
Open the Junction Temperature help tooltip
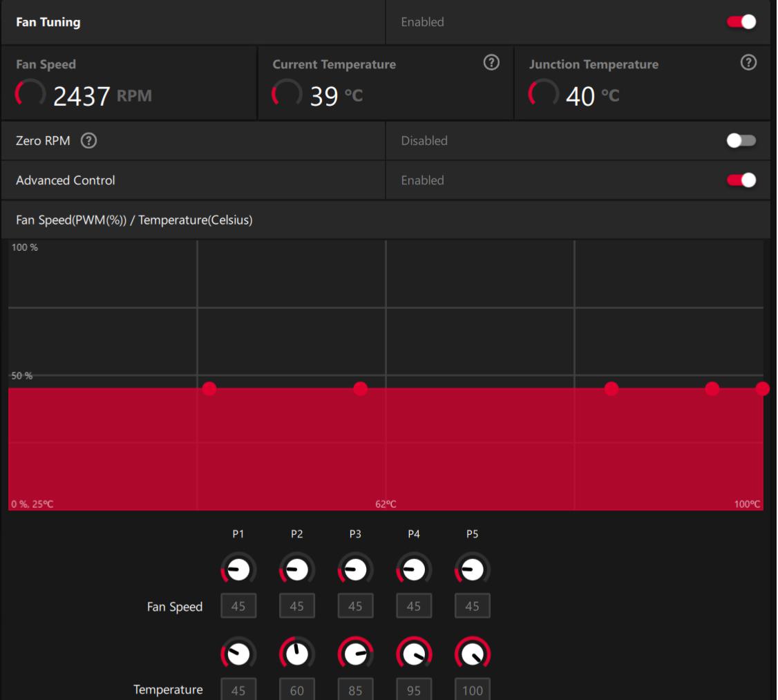pyautogui.click(x=747, y=63)
